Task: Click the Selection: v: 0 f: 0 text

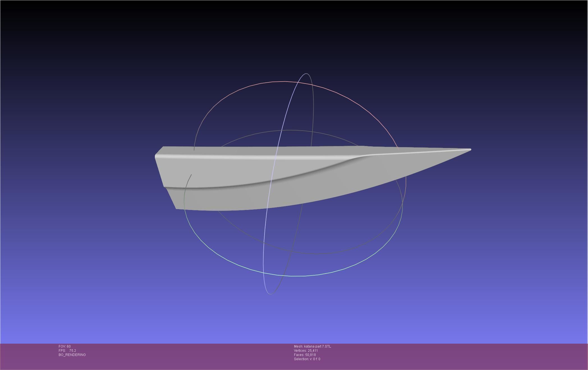Action: pyautogui.click(x=307, y=359)
